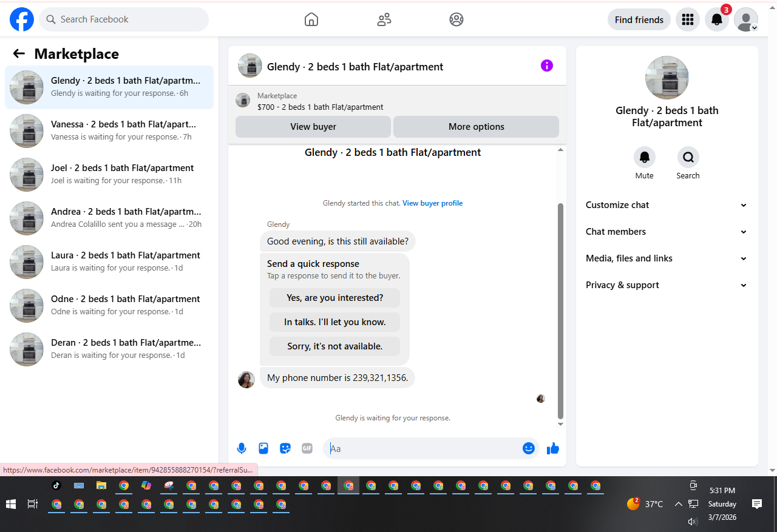Attach a photo using the image icon

pyautogui.click(x=263, y=448)
